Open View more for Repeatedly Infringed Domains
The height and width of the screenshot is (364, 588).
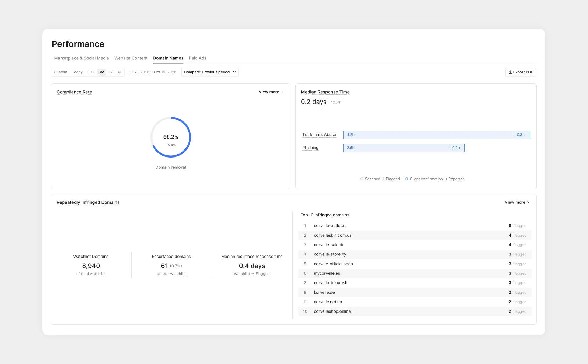pos(517,202)
